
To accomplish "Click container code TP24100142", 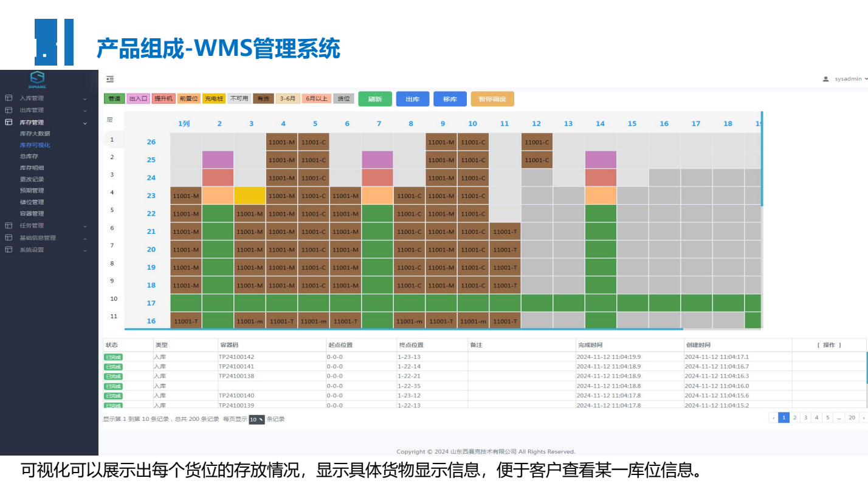I will coord(236,357).
